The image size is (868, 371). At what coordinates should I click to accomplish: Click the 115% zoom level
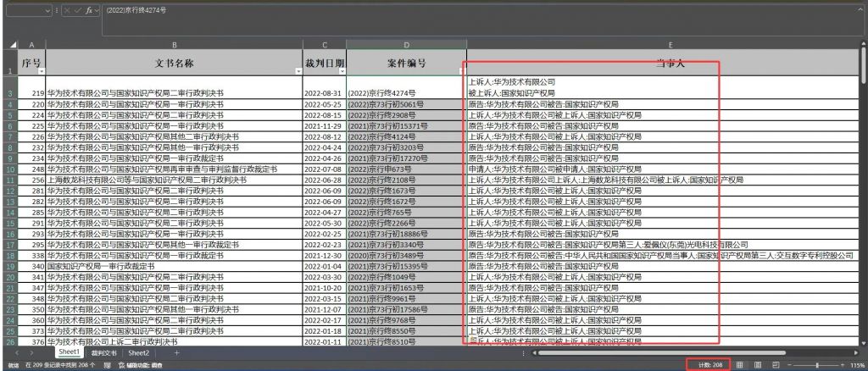(x=859, y=365)
